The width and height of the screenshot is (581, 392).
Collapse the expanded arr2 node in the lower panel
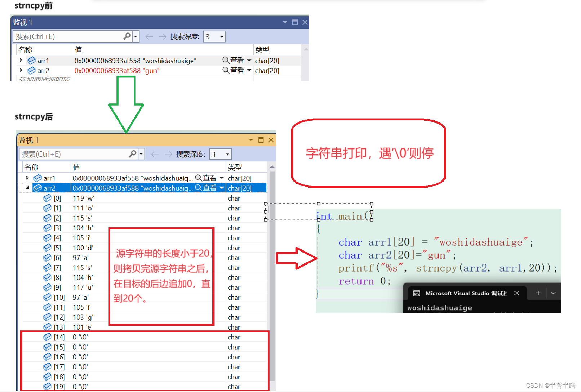pos(27,188)
